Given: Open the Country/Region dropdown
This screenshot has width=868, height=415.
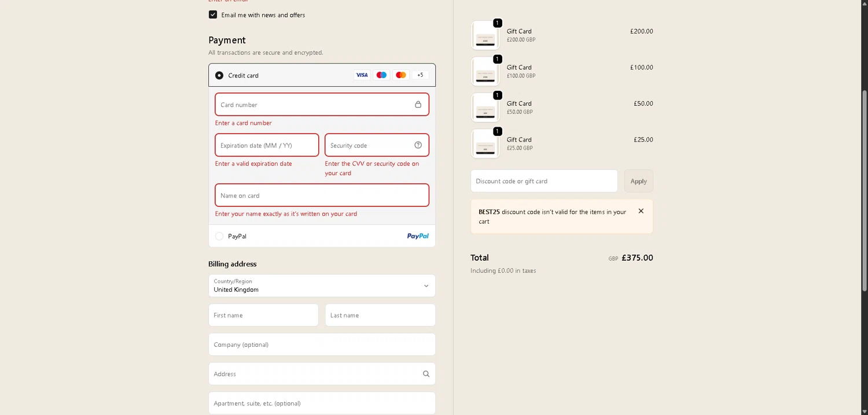Looking at the screenshot, I should [x=322, y=286].
